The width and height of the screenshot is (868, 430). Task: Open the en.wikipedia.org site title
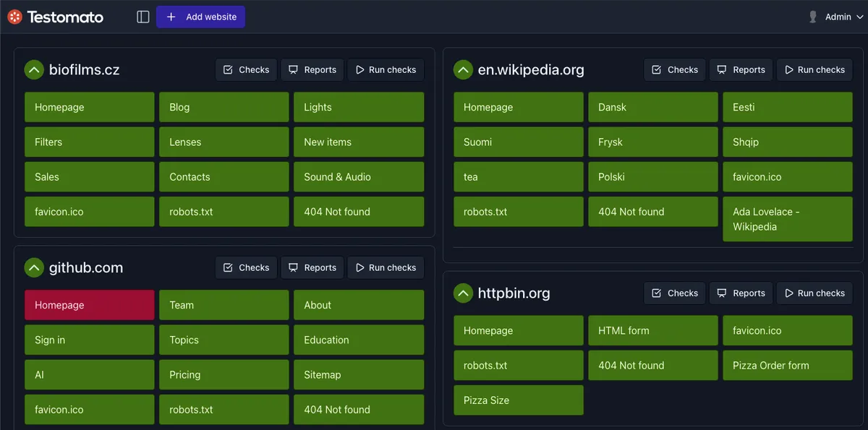(531, 70)
